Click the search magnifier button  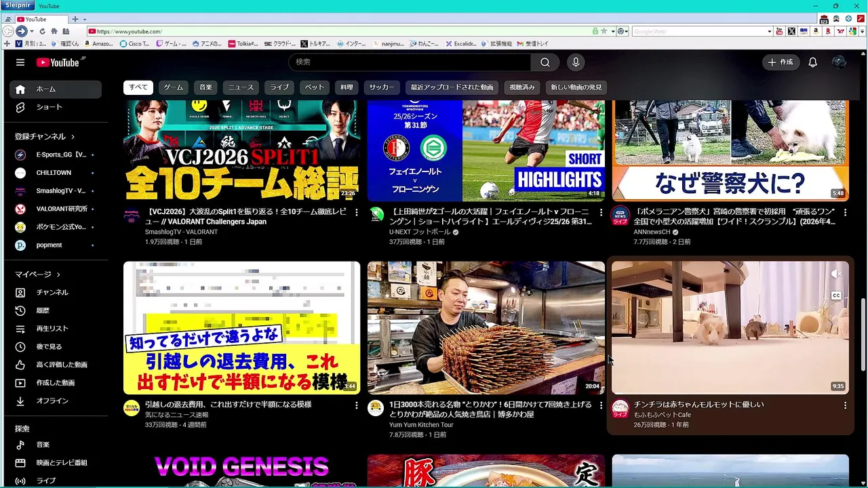545,62
